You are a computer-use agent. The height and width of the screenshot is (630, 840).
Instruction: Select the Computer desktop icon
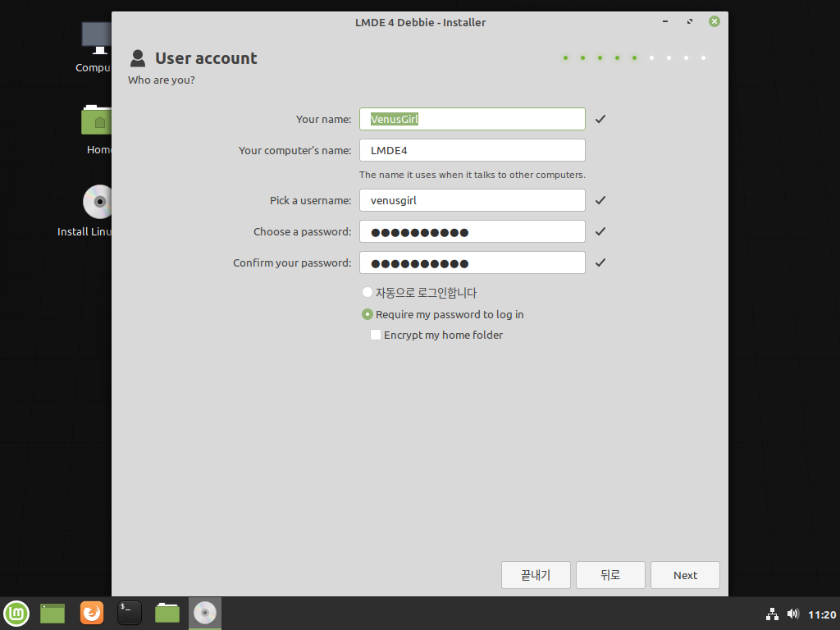[96, 47]
